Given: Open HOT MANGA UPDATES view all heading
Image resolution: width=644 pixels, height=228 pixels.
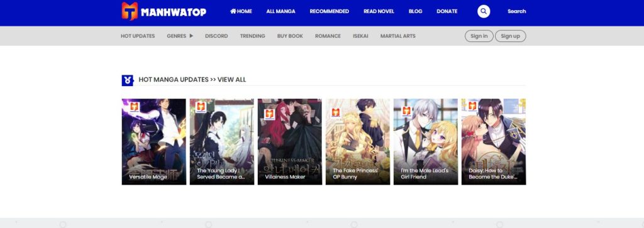Looking at the screenshot, I should coord(192,80).
